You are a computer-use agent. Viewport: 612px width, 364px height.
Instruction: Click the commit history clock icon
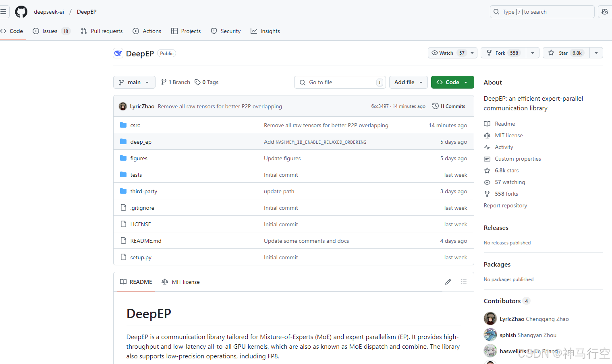pos(436,106)
